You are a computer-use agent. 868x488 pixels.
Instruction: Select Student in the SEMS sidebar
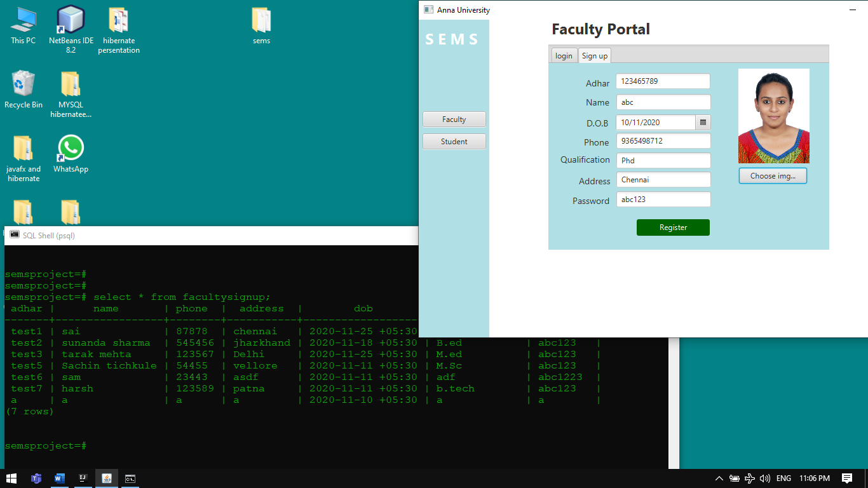tap(454, 141)
